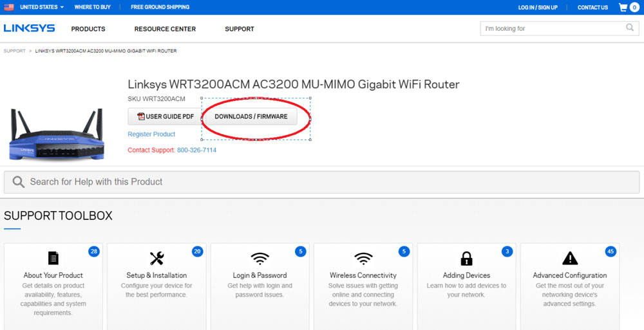Open the shopping cart icon

(x=623, y=7)
